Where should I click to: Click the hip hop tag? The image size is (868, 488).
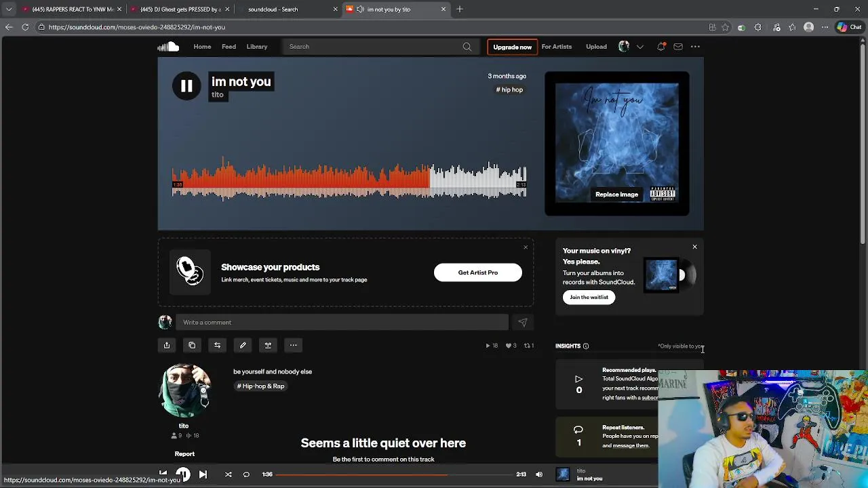510,89
